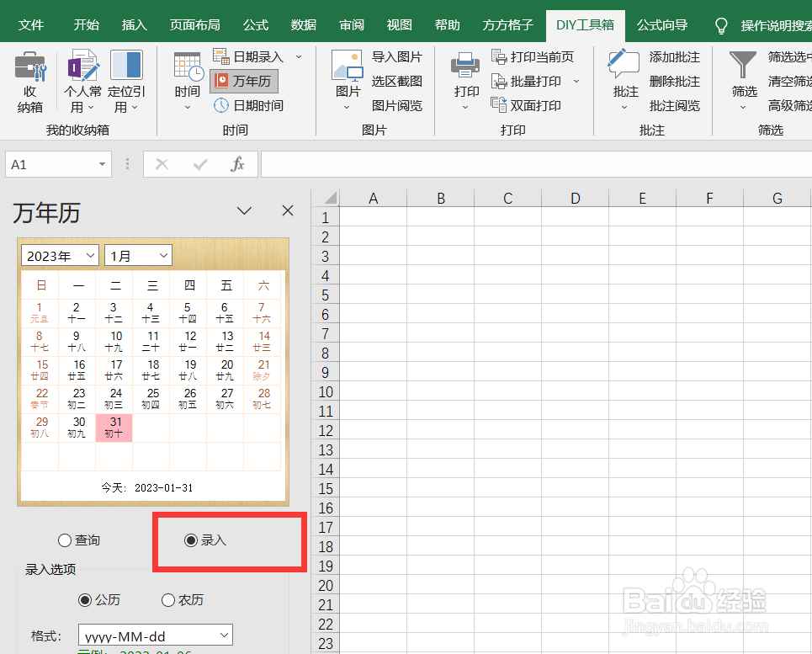Select date 21 除夕 in calendar

(x=263, y=370)
